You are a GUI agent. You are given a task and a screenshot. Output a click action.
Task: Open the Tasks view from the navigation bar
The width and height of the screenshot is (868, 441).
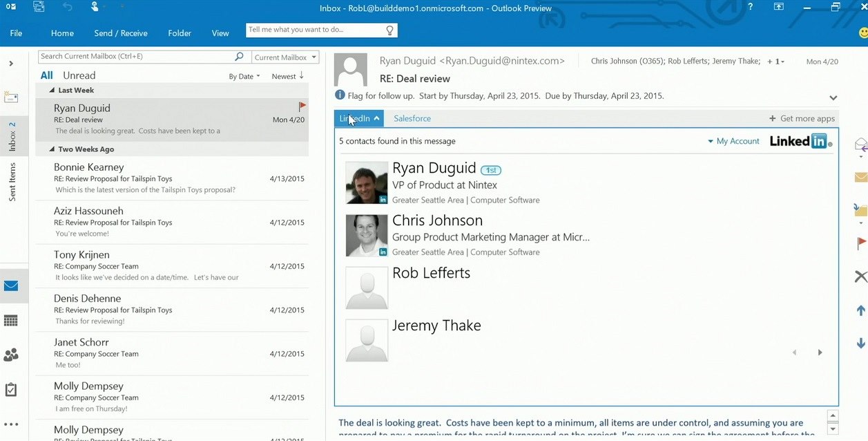(11, 390)
